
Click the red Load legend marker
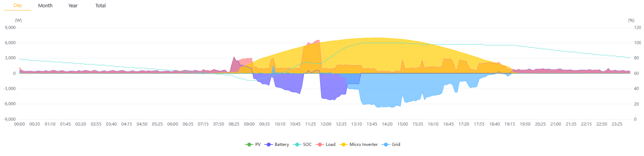319,144
